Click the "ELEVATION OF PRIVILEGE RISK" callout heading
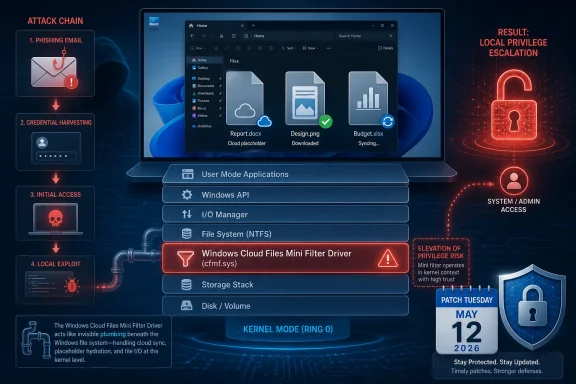The image size is (576, 384). point(440,252)
